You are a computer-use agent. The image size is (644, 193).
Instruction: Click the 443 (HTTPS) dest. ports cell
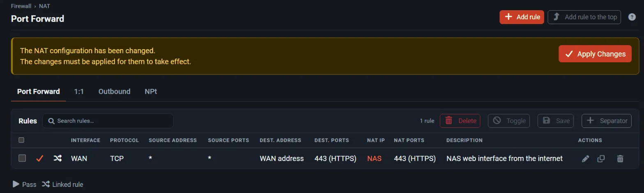coord(336,158)
